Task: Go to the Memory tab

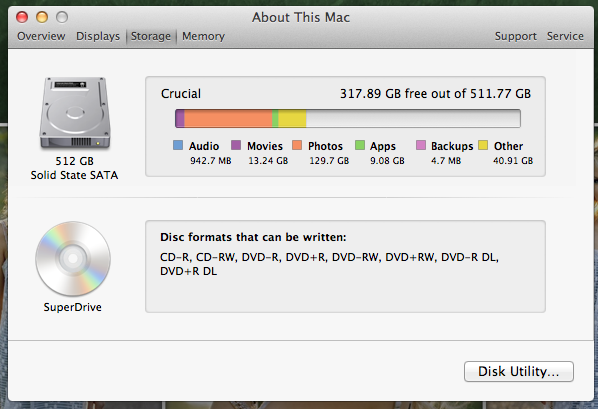Action: 203,36
